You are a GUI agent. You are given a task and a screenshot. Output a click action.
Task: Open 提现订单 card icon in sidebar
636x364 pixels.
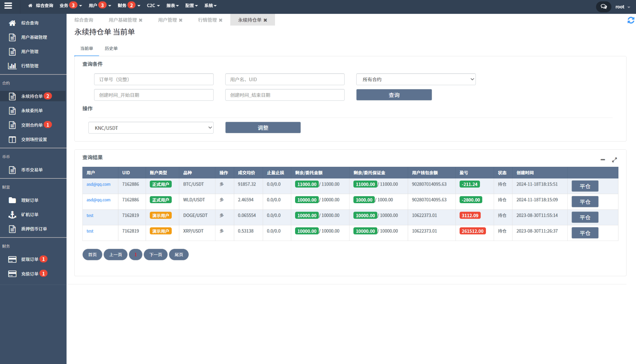click(12, 259)
